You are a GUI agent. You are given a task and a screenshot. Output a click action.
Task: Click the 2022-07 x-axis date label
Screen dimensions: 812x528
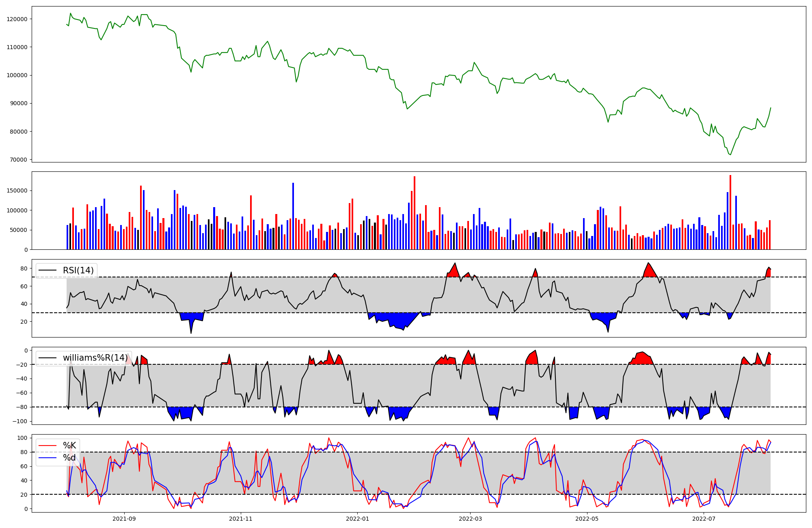coord(704,519)
